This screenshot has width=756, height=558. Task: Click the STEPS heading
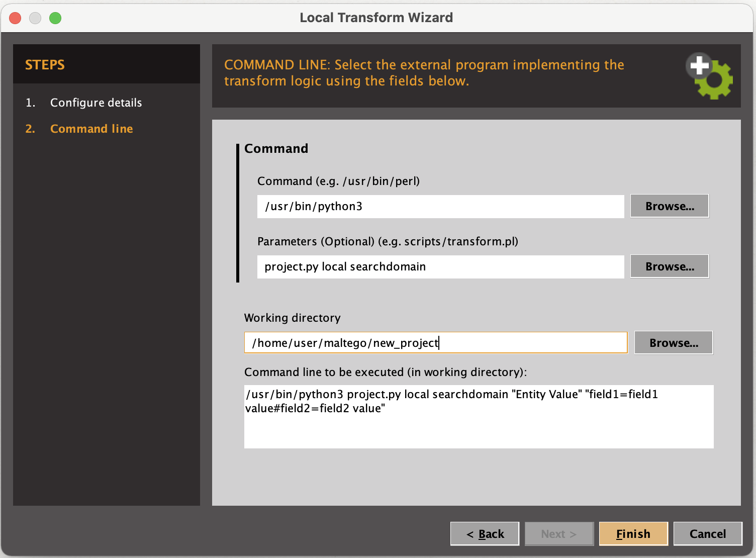[x=45, y=65]
